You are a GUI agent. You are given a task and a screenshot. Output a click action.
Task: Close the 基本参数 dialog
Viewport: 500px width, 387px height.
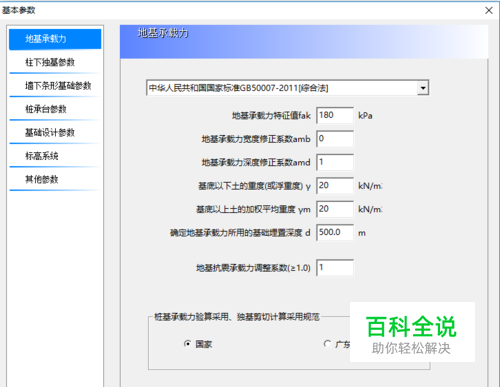489,10
